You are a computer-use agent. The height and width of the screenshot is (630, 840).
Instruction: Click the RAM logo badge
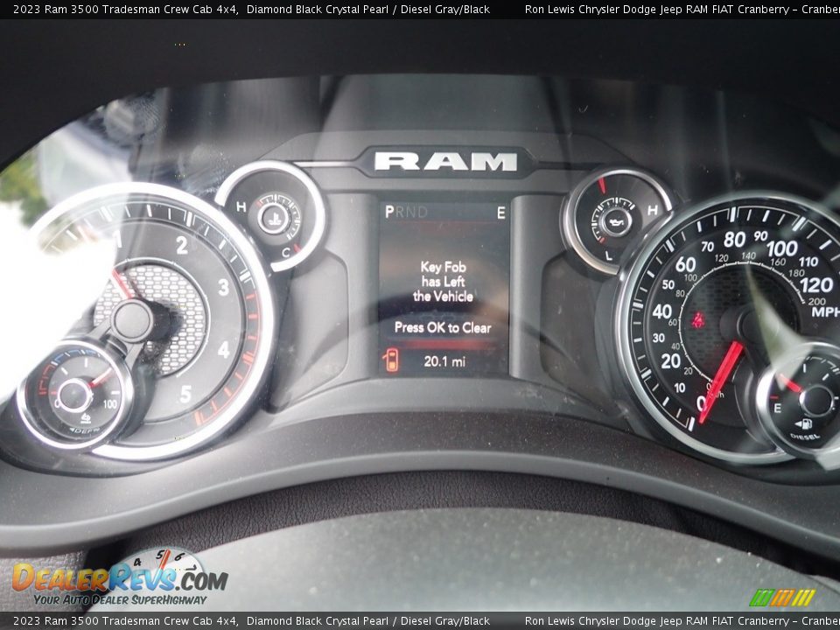pyautogui.click(x=446, y=161)
